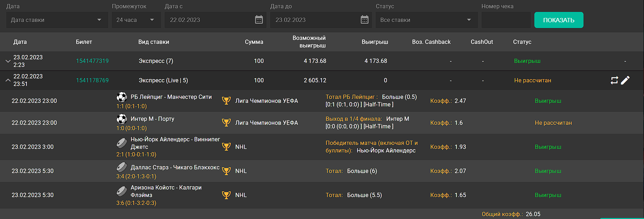The image size is (644, 219).
Task: Click the repeat bet arrows icon
Action: click(x=614, y=80)
